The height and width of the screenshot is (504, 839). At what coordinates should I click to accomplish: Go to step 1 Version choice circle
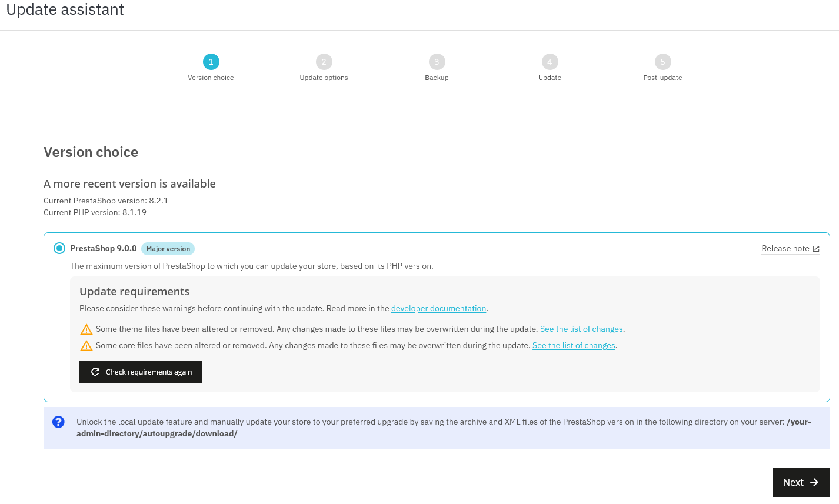click(211, 62)
